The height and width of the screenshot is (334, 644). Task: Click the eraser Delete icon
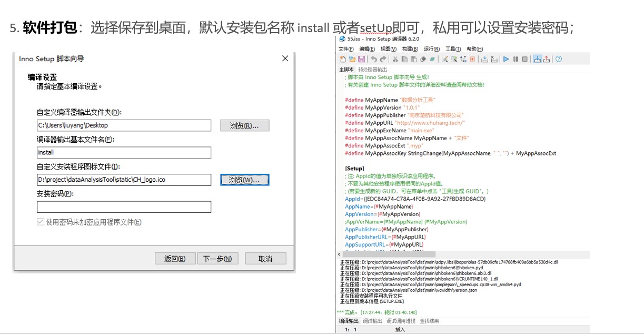422,59
